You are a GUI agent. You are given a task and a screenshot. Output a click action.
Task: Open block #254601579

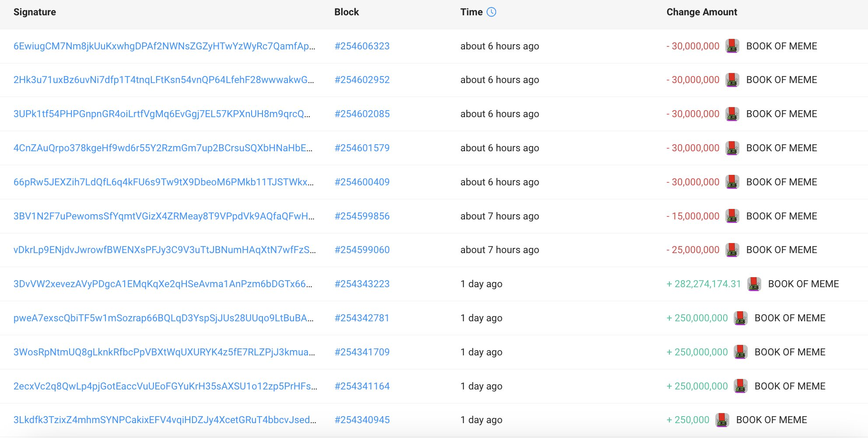pos(362,148)
